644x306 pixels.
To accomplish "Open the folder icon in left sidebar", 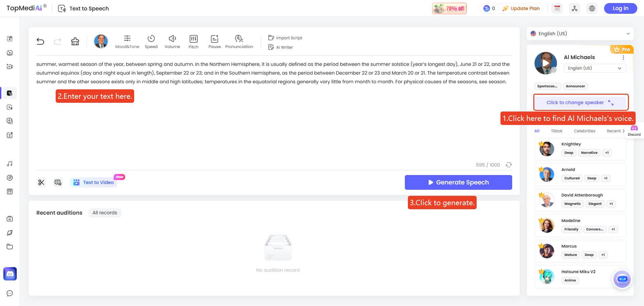I will 10,247.
